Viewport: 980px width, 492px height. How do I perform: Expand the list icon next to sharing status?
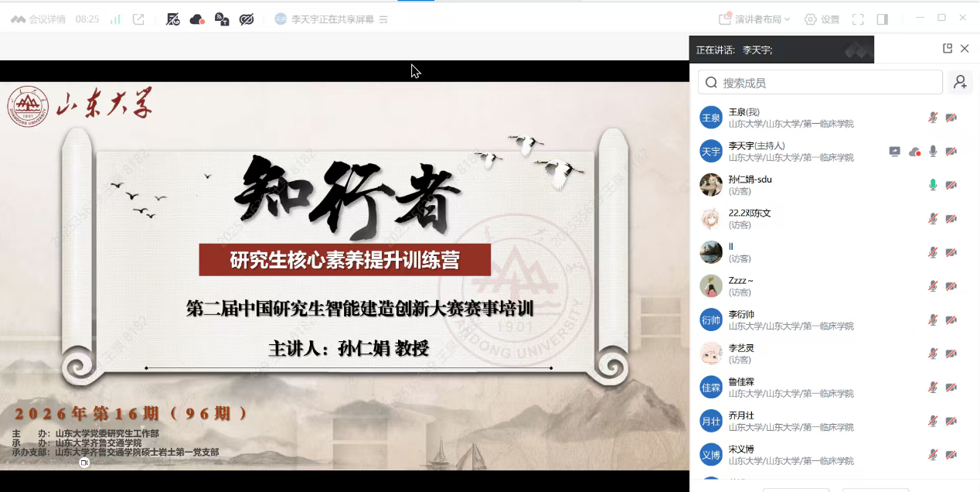383,19
